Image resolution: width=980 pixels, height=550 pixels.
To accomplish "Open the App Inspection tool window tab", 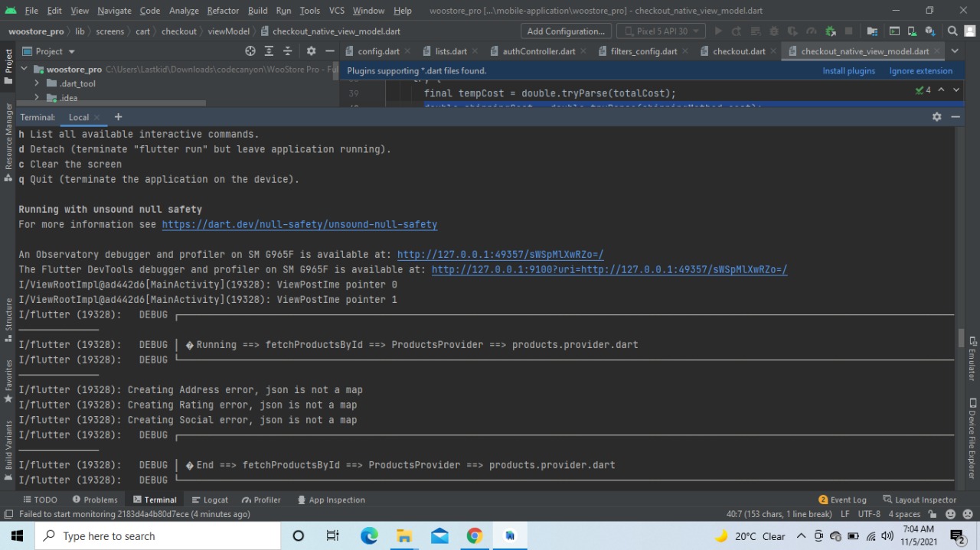I will (x=330, y=500).
